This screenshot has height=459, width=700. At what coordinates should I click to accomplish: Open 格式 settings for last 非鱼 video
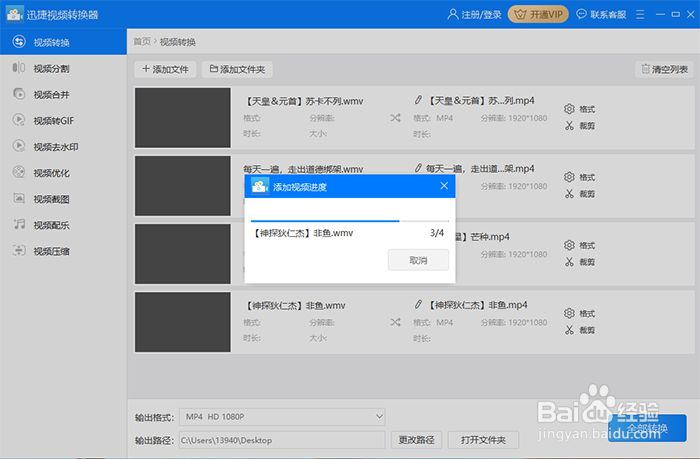coord(579,313)
